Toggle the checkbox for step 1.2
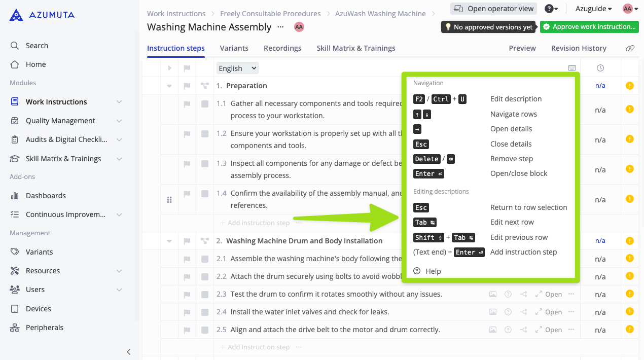 pos(205,134)
